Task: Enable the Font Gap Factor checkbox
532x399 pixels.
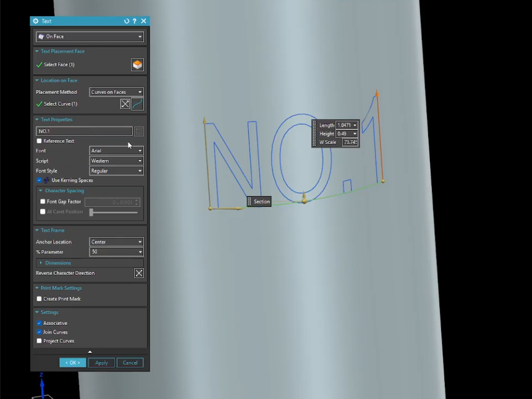Action: (43, 202)
